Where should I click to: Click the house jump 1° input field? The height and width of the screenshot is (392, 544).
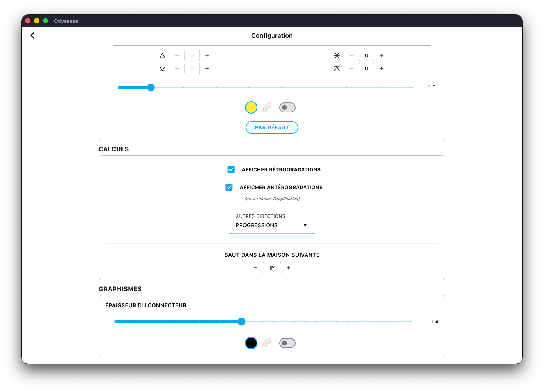272,268
